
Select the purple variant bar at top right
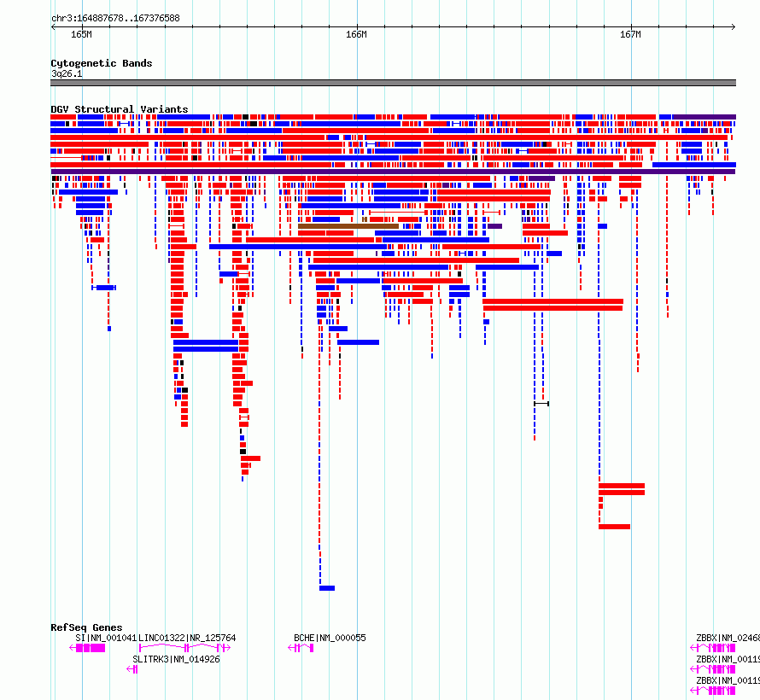click(704, 117)
